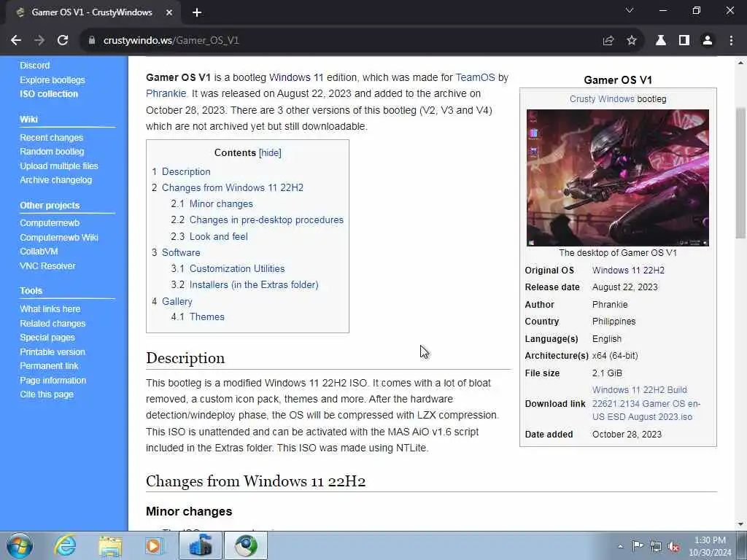Open Windows Explorer from taskbar
Viewport: 747px width, 560px height.
tap(111, 545)
